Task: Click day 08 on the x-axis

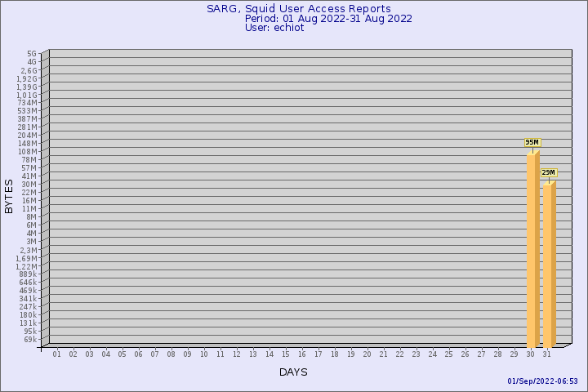Action: [171, 354]
